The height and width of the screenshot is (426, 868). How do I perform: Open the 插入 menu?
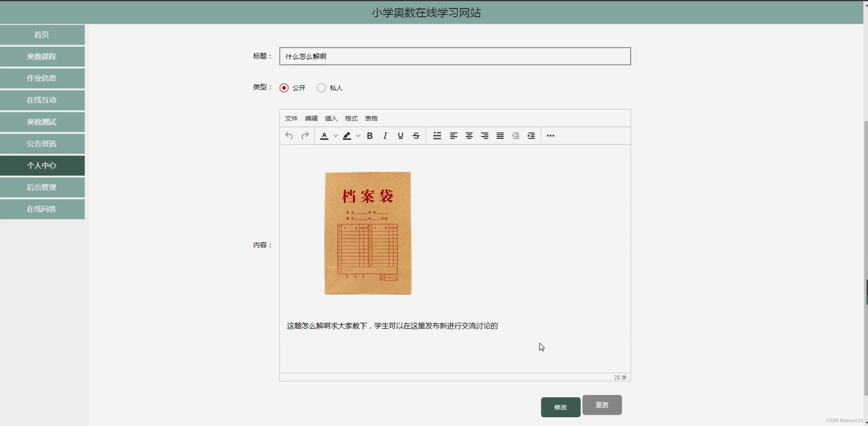pyautogui.click(x=331, y=118)
